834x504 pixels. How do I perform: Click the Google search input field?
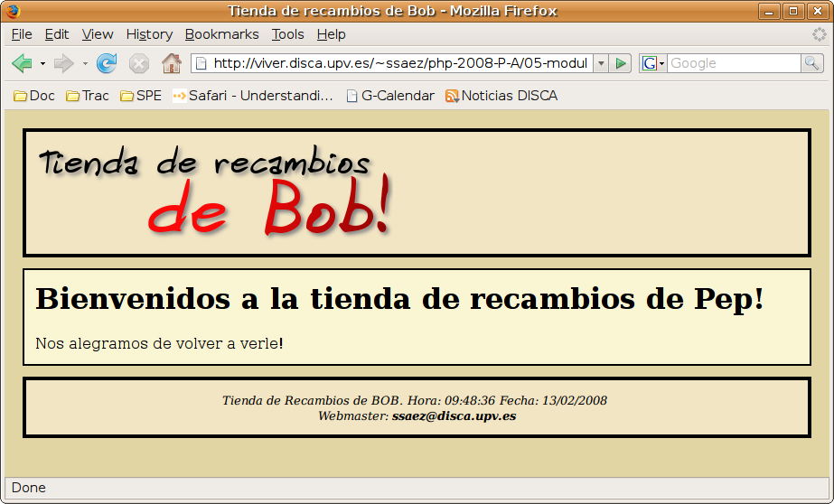733,63
